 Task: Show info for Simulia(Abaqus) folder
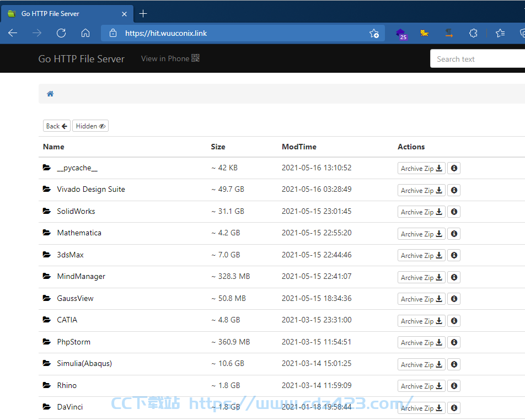pyautogui.click(x=454, y=364)
